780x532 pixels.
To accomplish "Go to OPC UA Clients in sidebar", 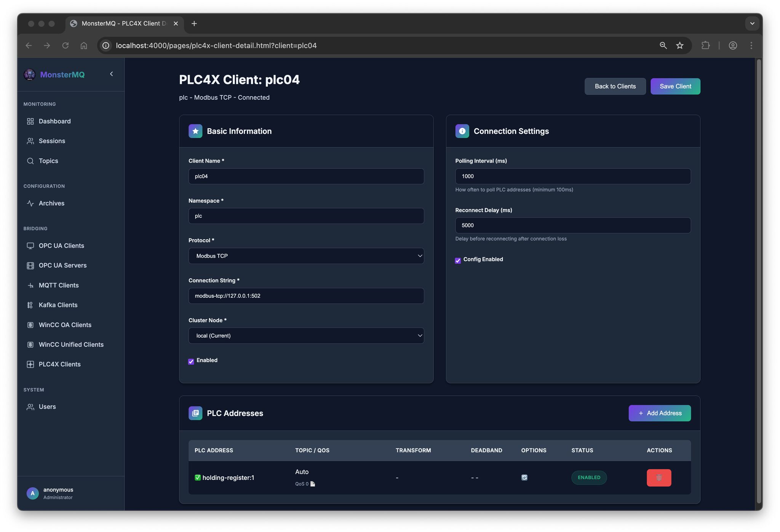I will coord(61,246).
